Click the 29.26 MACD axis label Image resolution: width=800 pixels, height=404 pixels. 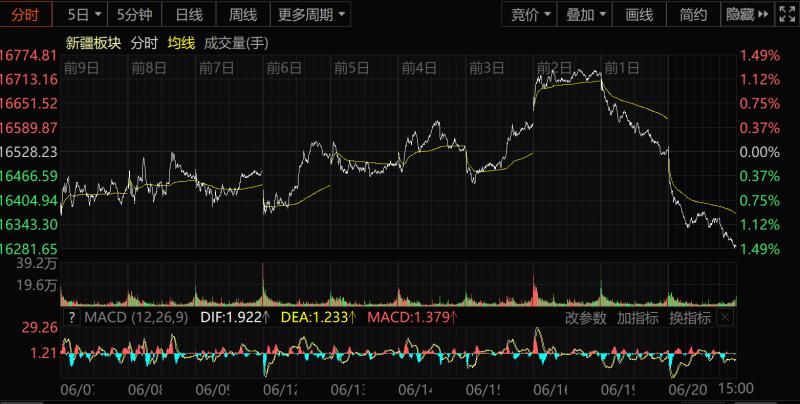point(40,327)
